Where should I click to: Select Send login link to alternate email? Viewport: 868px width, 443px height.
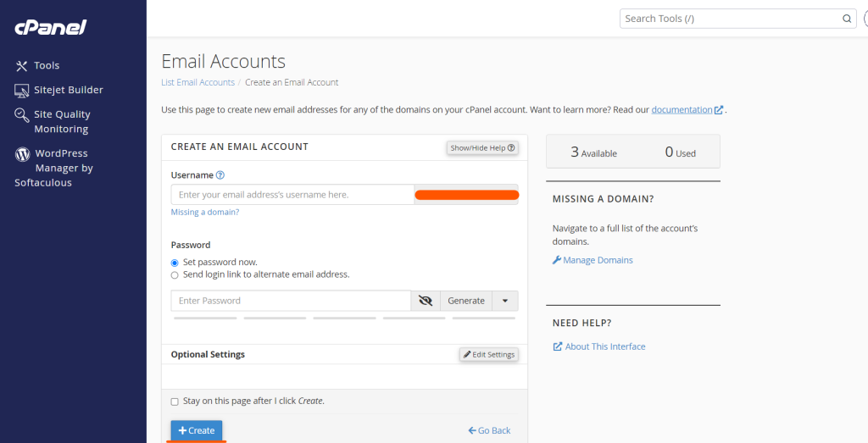point(175,274)
